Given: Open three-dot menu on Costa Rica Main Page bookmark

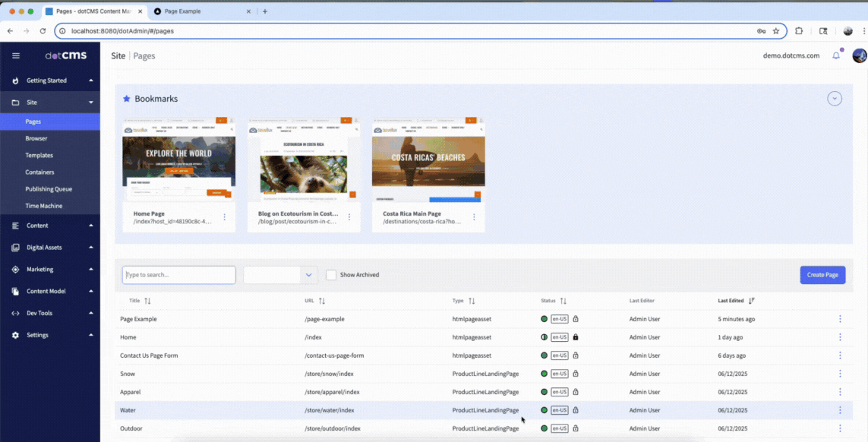Looking at the screenshot, I should pos(474,217).
